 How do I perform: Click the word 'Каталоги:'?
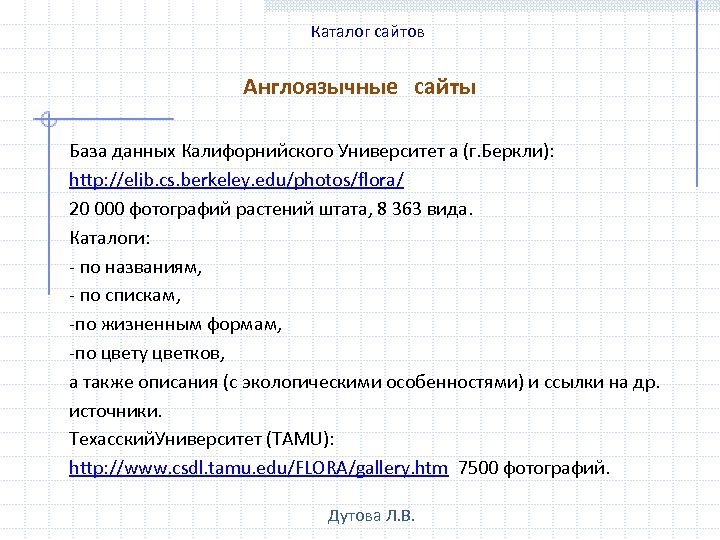(x=110, y=238)
